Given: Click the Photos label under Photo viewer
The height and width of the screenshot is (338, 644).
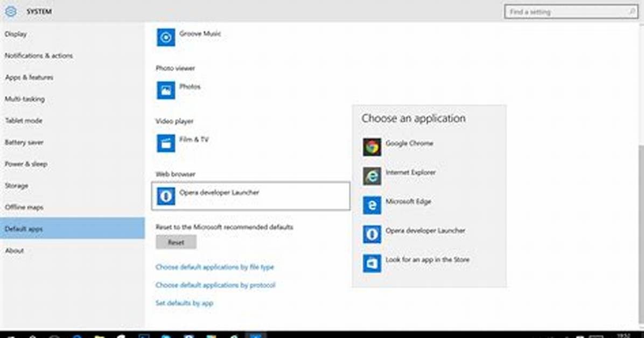Looking at the screenshot, I should (x=190, y=87).
